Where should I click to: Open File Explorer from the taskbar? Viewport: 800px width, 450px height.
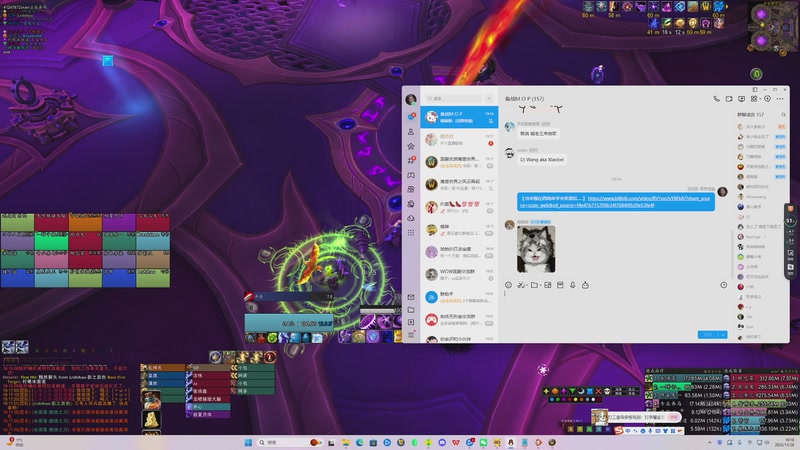pyautogui.click(x=346, y=442)
